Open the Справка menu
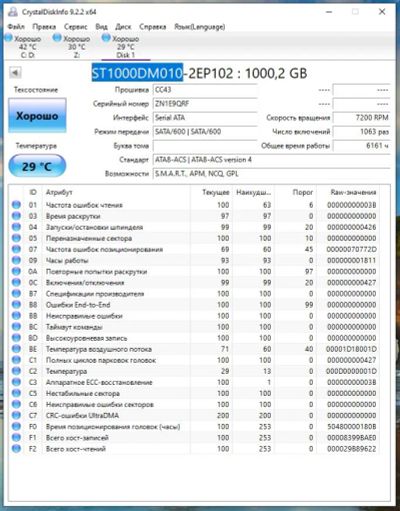 tap(153, 27)
